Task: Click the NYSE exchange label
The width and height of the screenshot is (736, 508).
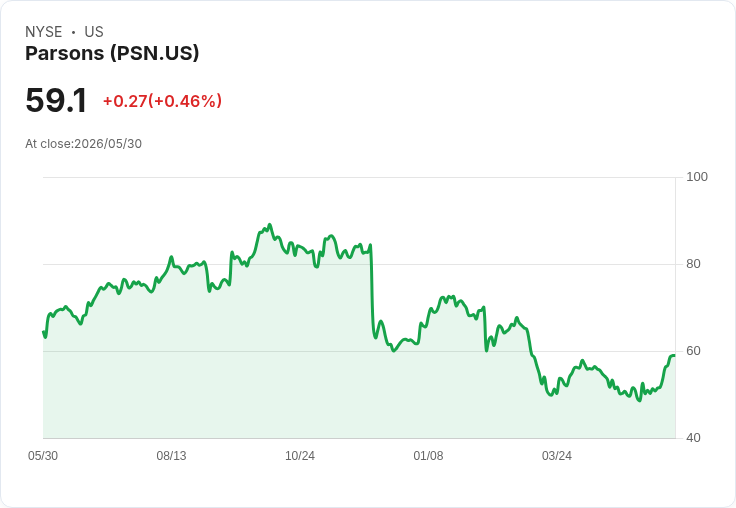Action: click(44, 32)
